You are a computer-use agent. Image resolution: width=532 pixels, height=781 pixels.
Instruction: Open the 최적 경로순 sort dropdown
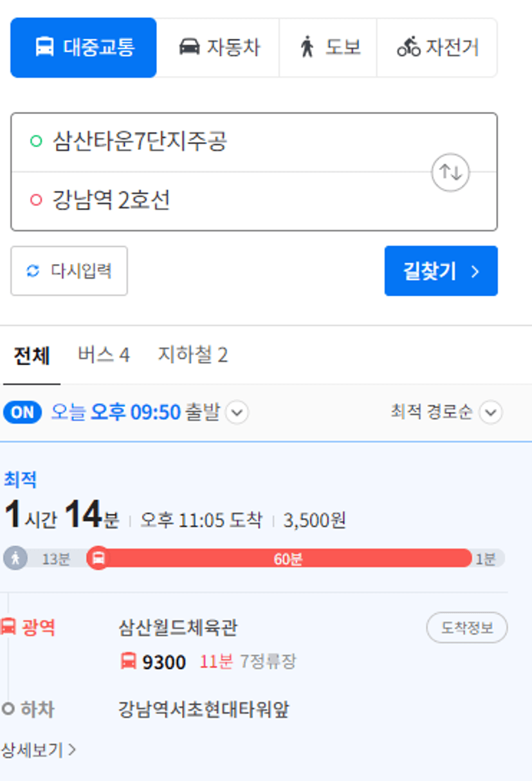(x=491, y=412)
